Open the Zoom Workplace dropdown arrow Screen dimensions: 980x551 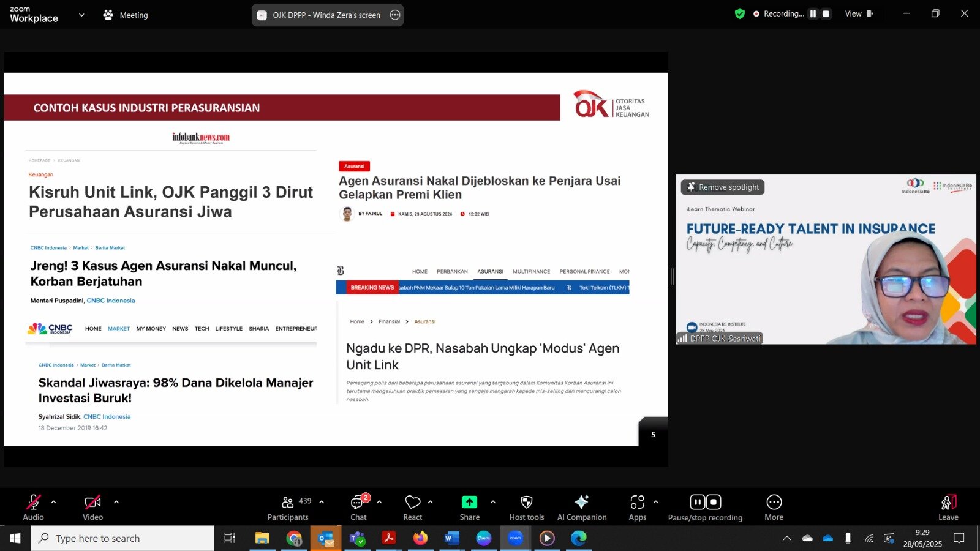click(x=81, y=15)
